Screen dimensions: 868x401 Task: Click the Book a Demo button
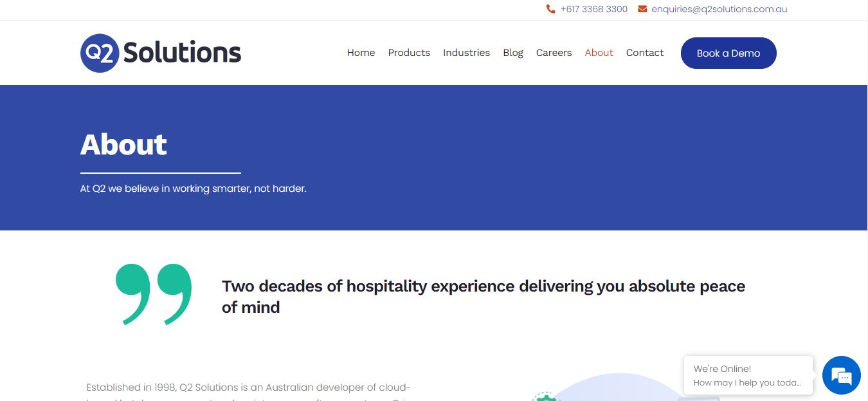click(728, 53)
